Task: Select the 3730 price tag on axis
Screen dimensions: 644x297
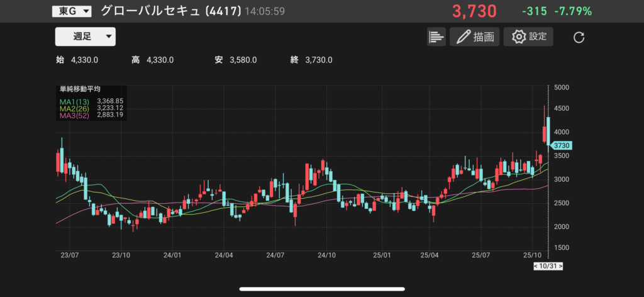Action: [x=560, y=145]
